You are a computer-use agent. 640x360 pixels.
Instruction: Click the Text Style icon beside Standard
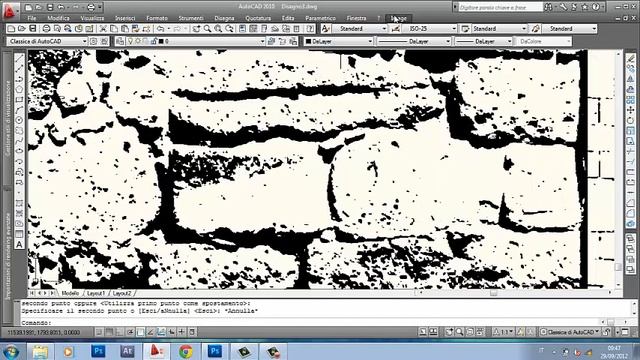(x=325, y=29)
